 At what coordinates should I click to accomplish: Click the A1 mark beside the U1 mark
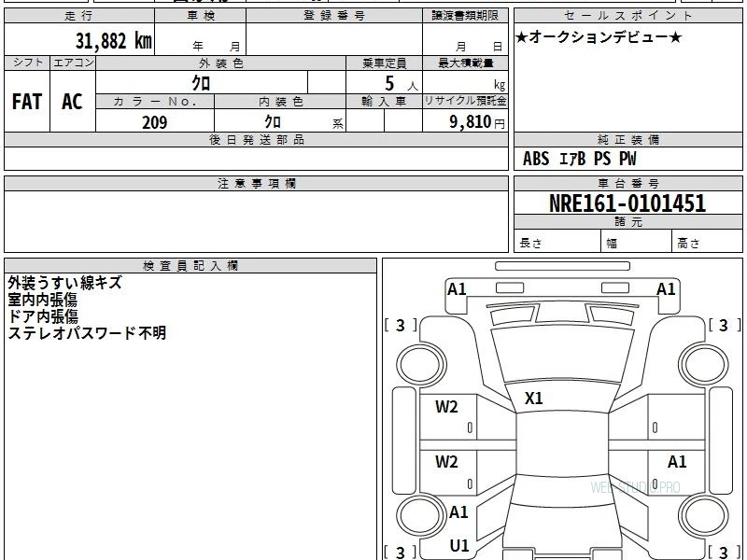pyautogui.click(x=458, y=512)
